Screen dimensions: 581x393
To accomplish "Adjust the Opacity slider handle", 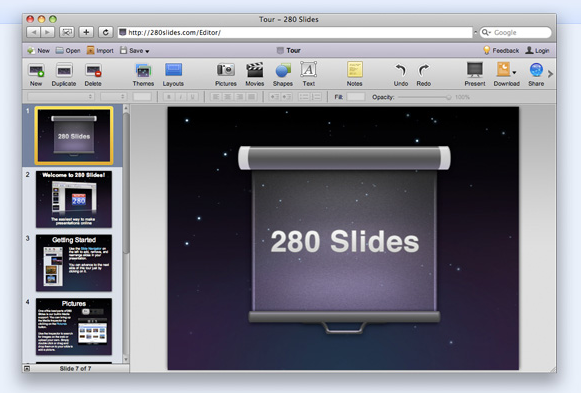I will [x=448, y=97].
